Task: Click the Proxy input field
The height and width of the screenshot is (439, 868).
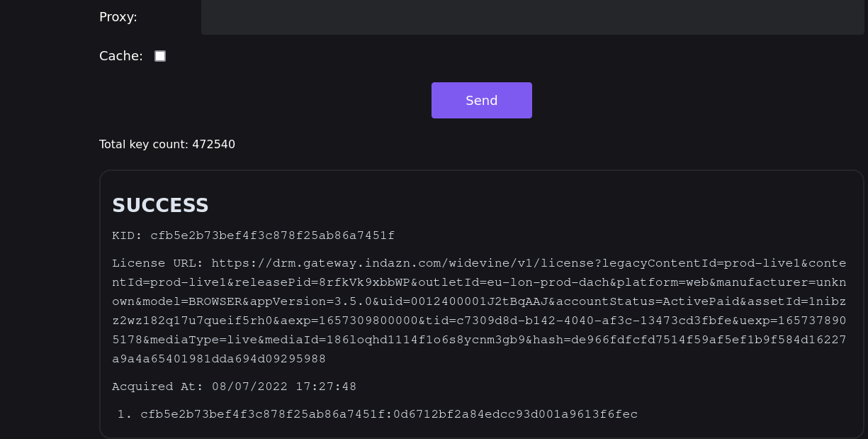Action: click(x=531, y=17)
